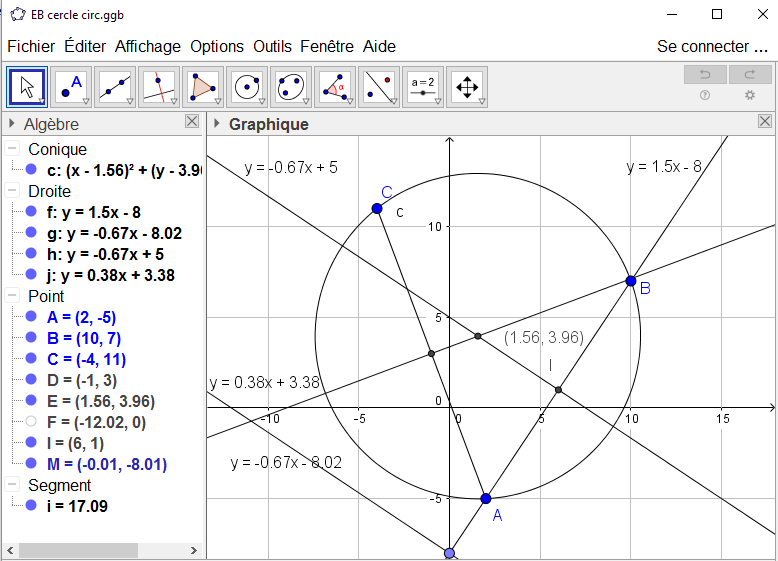778x561 pixels.
Task: Open the Fenêtre menu
Action: click(x=327, y=46)
